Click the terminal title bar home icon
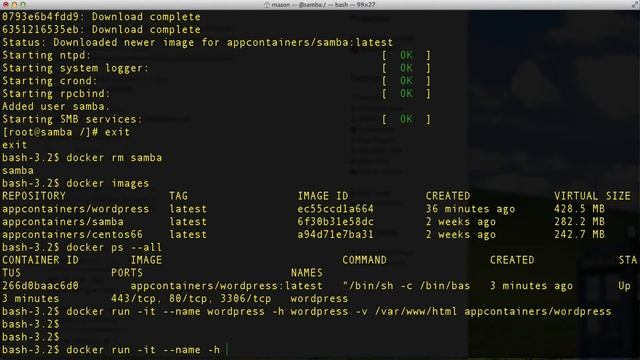 click(267, 4)
